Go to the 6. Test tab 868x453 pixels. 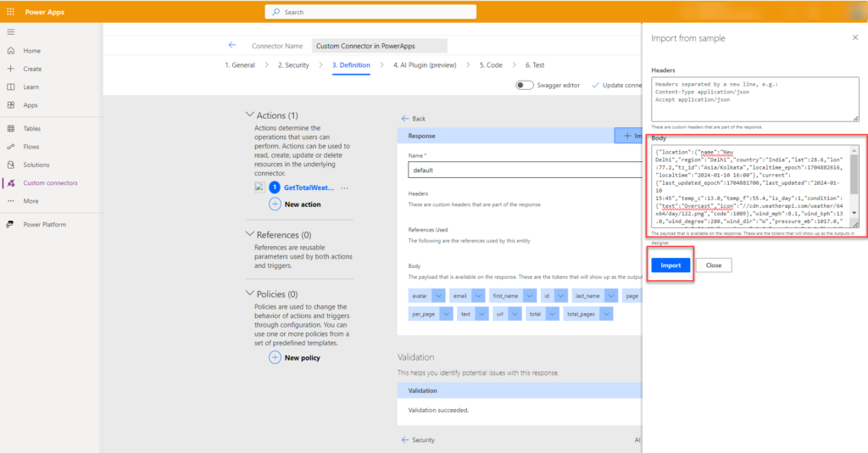[x=534, y=64]
